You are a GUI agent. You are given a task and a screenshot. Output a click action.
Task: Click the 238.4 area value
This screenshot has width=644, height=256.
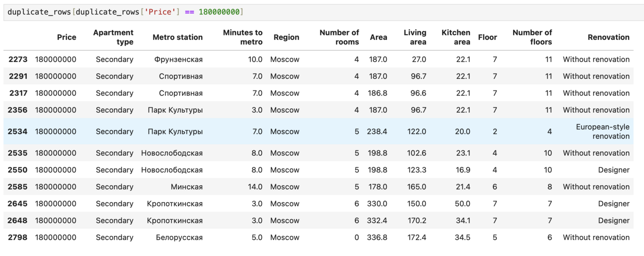377,132
